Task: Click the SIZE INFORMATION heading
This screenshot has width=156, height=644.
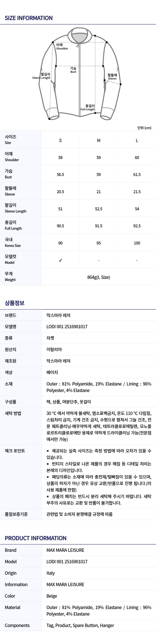Action: [29, 18]
